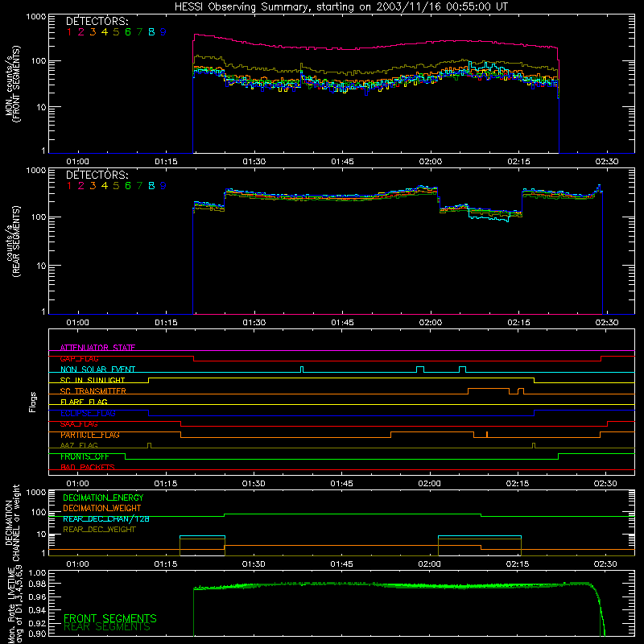Click the MON. counts/s (FRONT SEGMENTS) axis title

(x=12, y=85)
